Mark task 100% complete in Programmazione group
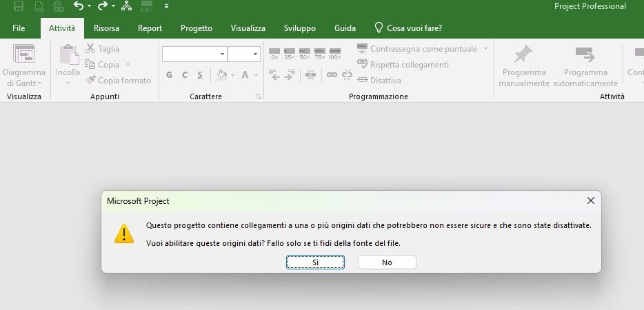Screen dimensions: 644x310 [335, 54]
